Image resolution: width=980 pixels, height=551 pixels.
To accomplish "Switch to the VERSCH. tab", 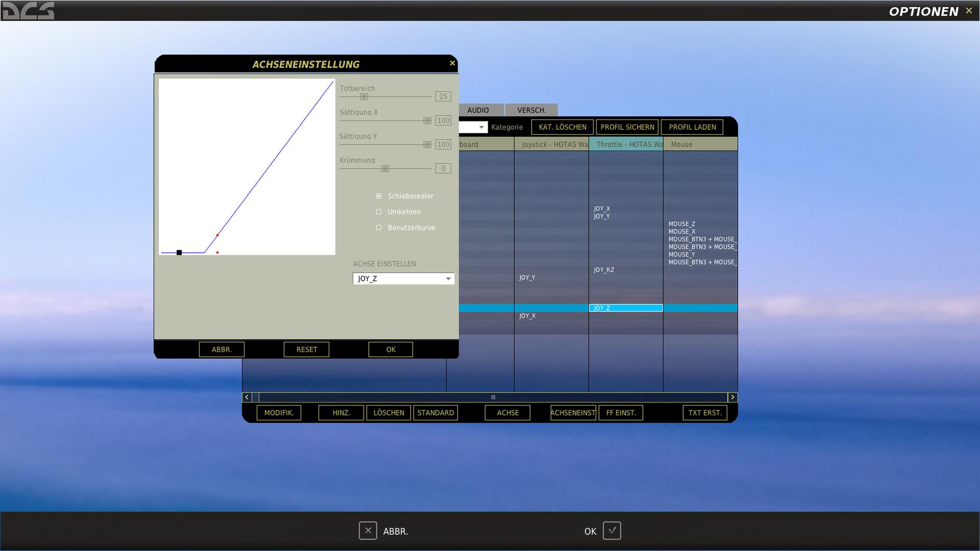I will [532, 110].
